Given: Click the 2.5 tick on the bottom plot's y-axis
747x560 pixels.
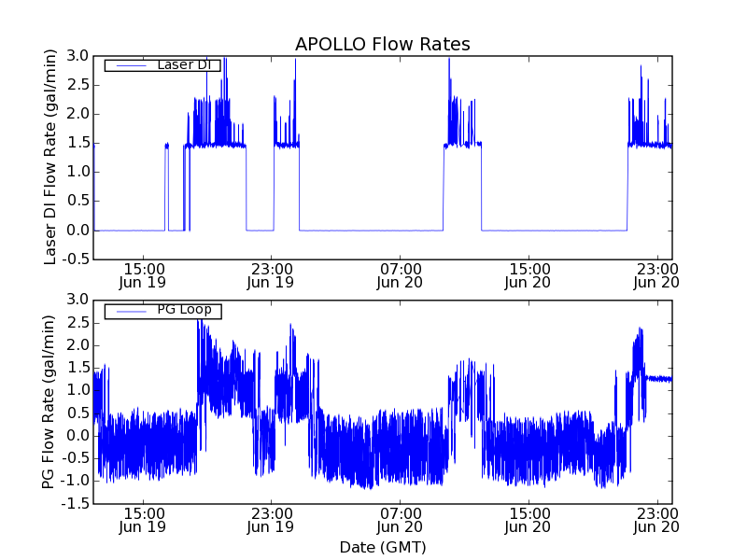Looking at the screenshot, I should [x=77, y=322].
